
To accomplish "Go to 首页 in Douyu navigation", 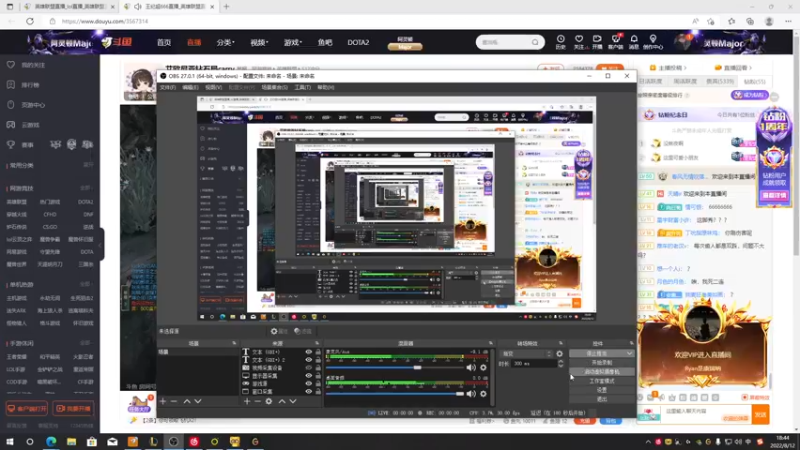I will click(x=164, y=42).
